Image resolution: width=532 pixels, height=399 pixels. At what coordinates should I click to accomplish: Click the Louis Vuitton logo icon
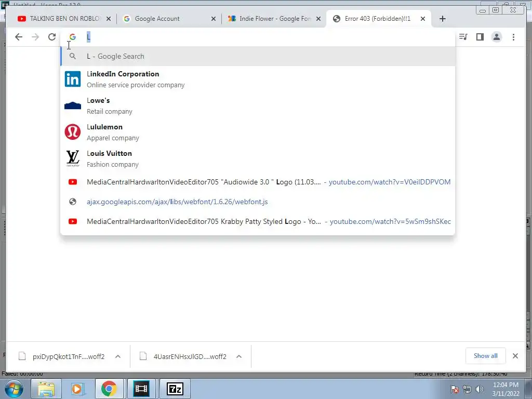pyautogui.click(x=73, y=158)
